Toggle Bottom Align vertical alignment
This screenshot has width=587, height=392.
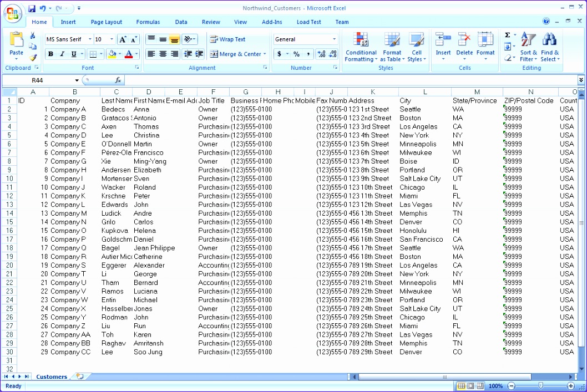click(x=174, y=39)
